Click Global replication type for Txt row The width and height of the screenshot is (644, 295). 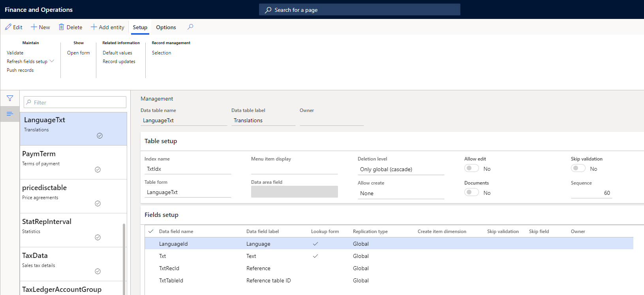coord(361,256)
